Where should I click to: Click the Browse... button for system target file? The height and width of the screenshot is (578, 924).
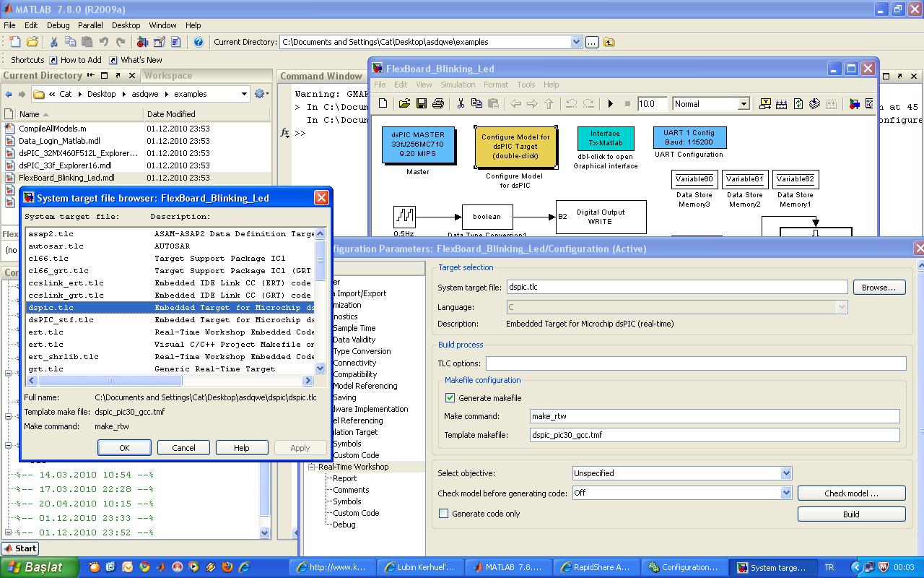click(x=879, y=287)
